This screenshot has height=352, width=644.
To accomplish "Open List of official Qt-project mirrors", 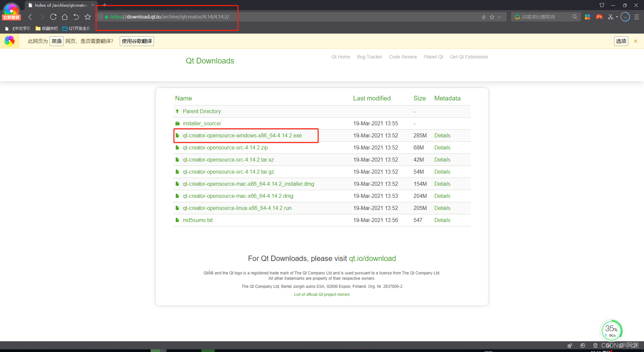I will [322, 295].
